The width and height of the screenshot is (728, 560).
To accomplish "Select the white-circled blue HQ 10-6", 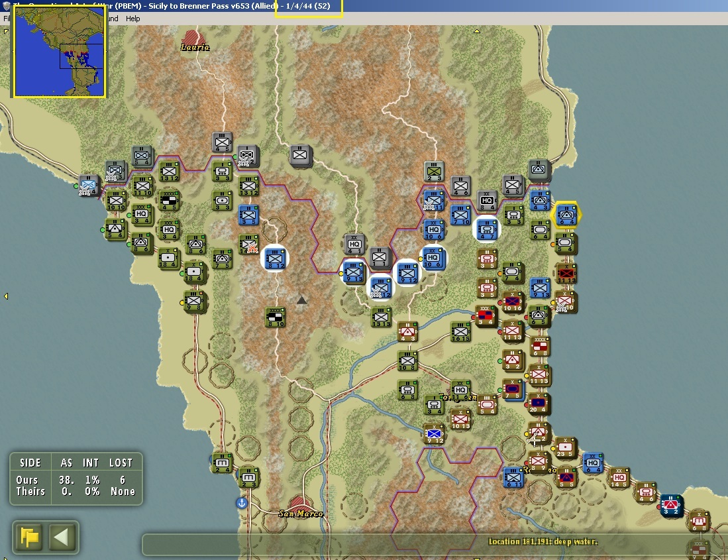I will pos(433,258).
